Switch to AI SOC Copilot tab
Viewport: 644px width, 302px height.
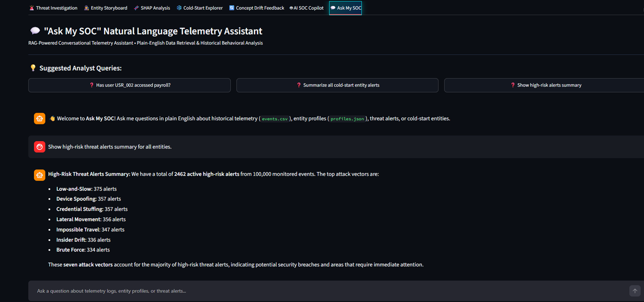pyautogui.click(x=306, y=8)
